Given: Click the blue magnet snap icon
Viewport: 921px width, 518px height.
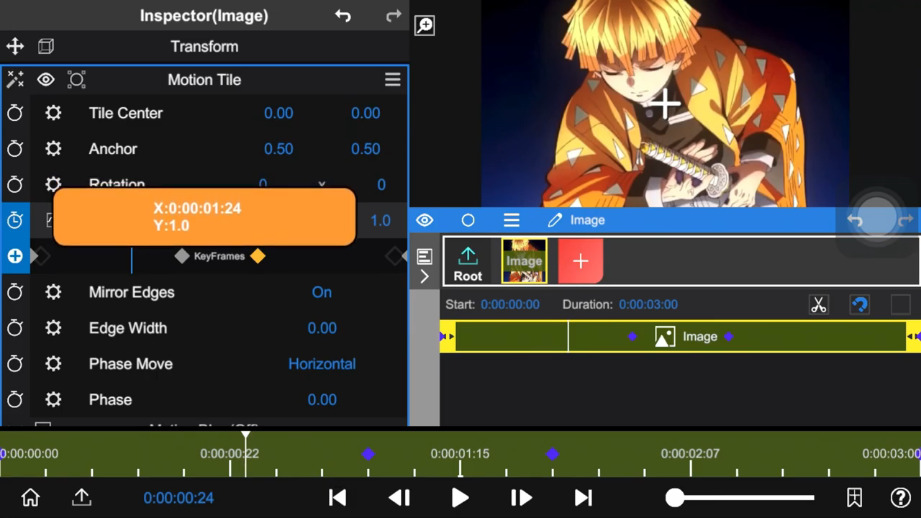Looking at the screenshot, I should pyautogui.click(x=859, y=304).
